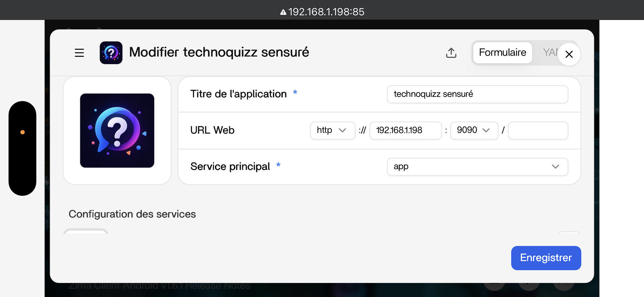The image size is (644, 297).
Task: Switch to the YAML tab
Action: tap(550, 53)
